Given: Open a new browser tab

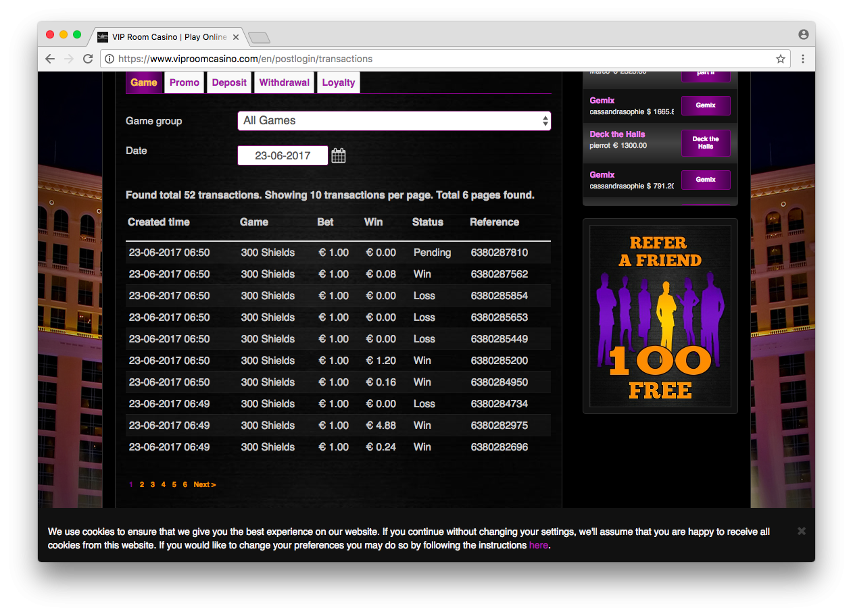Looking at the screenshot, I should [x=259, y=37].
